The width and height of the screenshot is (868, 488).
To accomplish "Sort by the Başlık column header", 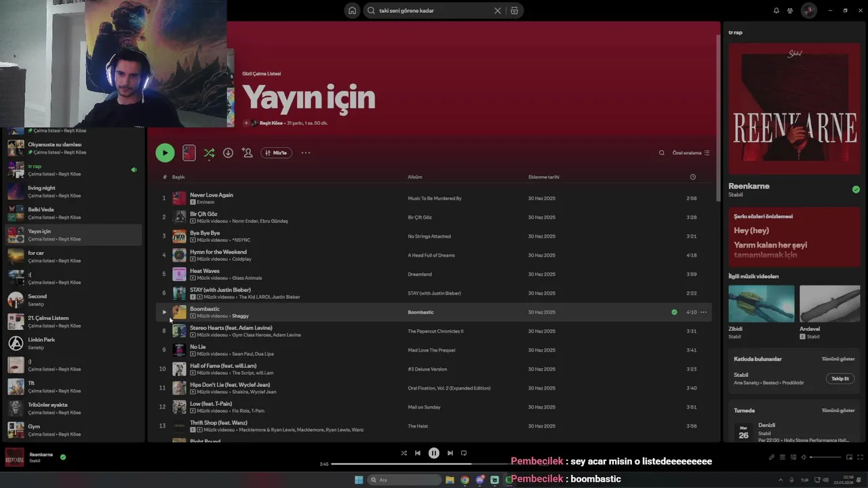I will click(178, 177).
